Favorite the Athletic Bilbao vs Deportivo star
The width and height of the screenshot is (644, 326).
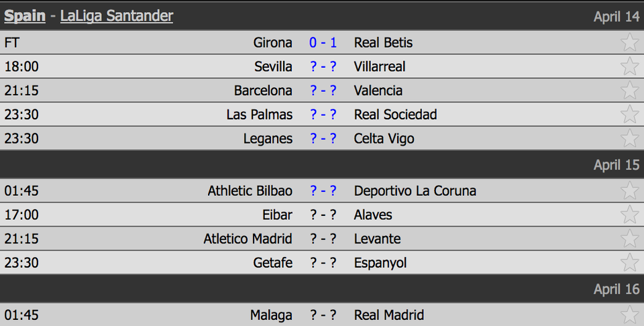[x=629, y=191]
